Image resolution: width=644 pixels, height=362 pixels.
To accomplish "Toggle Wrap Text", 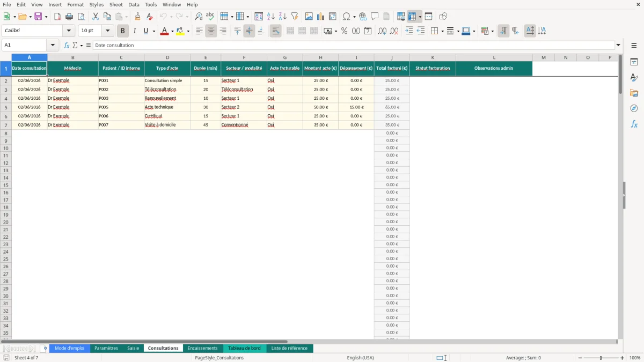I will [275, 31].
